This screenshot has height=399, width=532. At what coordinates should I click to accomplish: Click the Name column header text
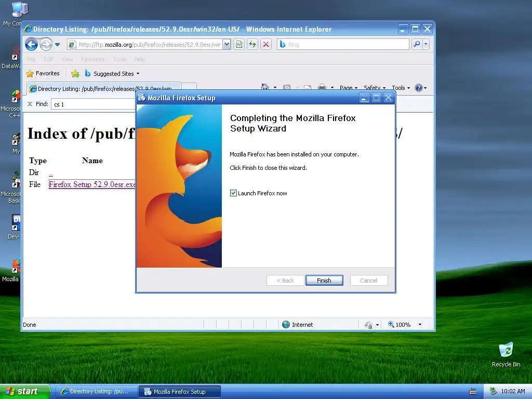point(92,161)
